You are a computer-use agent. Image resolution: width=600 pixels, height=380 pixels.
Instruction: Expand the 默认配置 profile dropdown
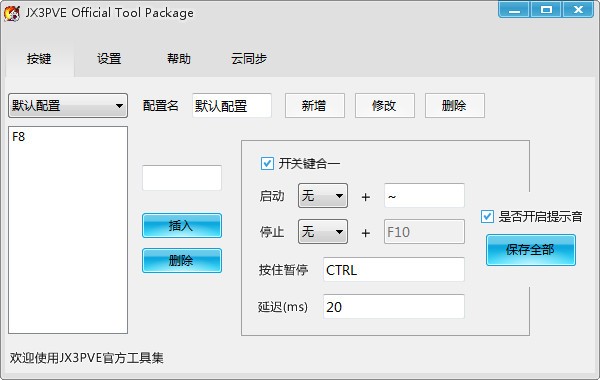pos(68,105)
